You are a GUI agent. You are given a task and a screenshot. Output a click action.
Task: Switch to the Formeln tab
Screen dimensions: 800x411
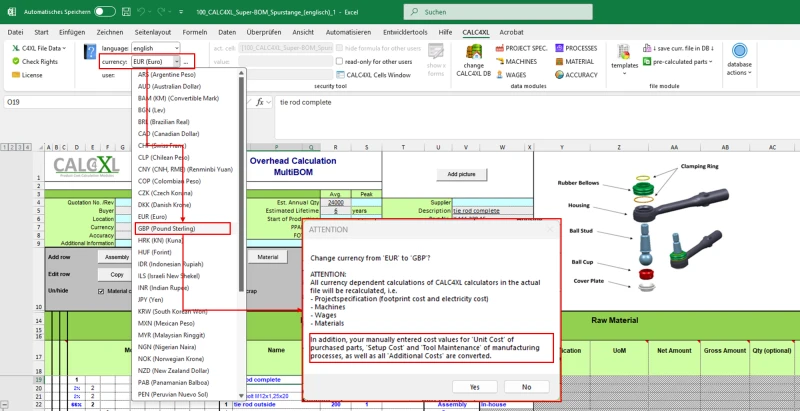pyautogui.click(x=194, y=32)
